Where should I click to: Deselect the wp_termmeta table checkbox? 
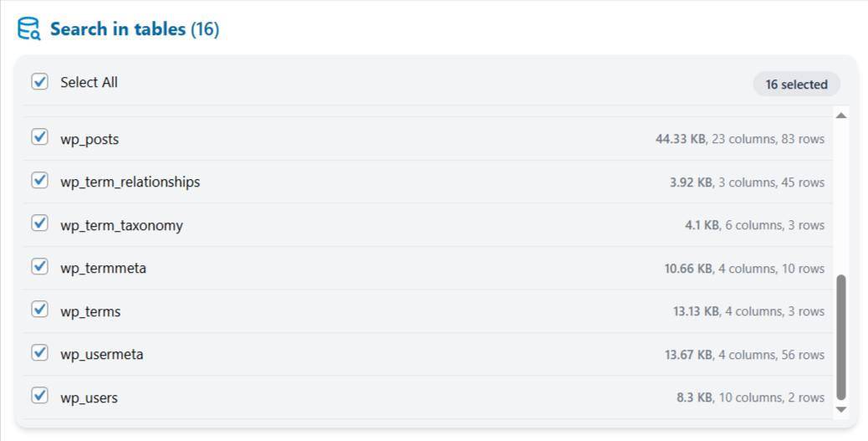pyautogui.click(x=39, y=267)
